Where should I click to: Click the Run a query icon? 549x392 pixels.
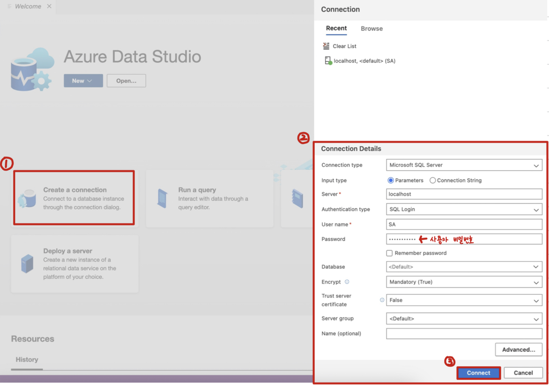click(x=162, y=199)
